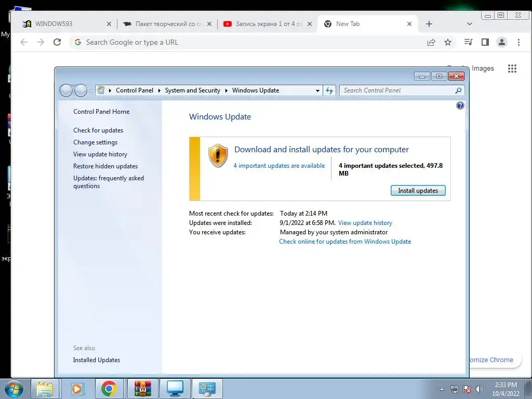Expand the arrow before Control Panel breadcrumb
532x399 pixels.
110,90
